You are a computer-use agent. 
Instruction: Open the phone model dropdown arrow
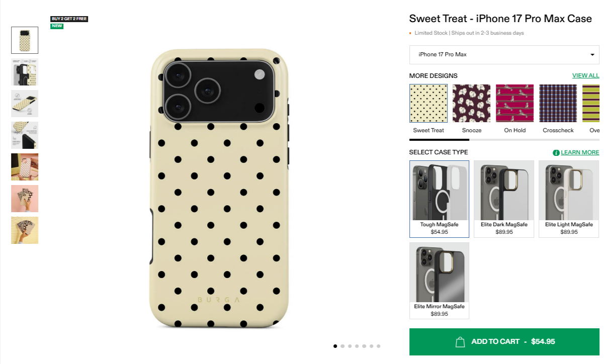point(592,54)
